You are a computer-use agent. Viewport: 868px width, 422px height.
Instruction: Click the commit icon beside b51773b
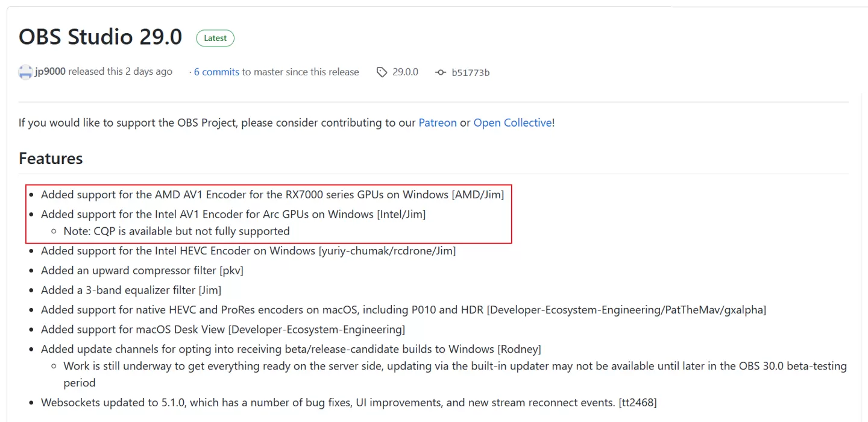coord(441,72)
